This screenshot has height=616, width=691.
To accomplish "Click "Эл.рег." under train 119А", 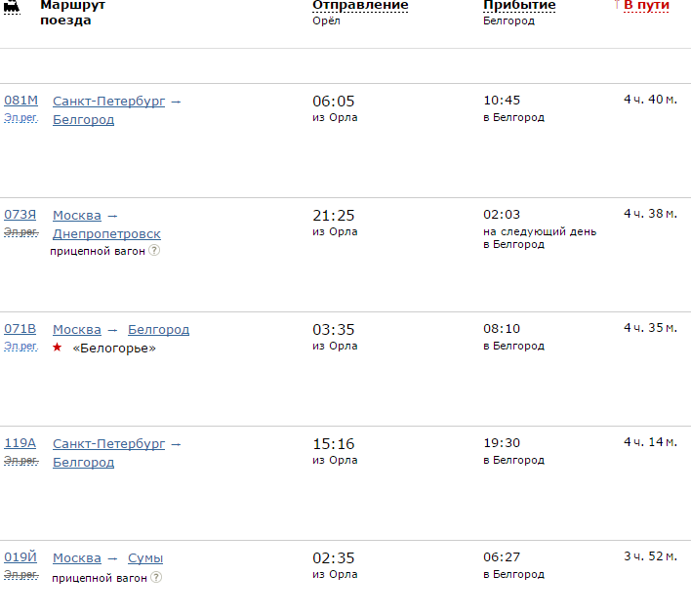I will pos(20,461).
